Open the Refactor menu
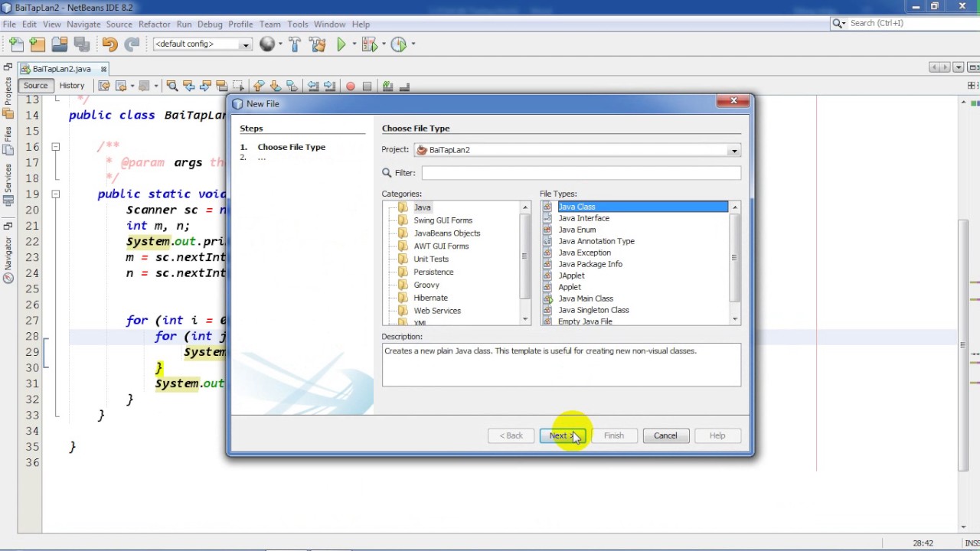 coord(155,24)
